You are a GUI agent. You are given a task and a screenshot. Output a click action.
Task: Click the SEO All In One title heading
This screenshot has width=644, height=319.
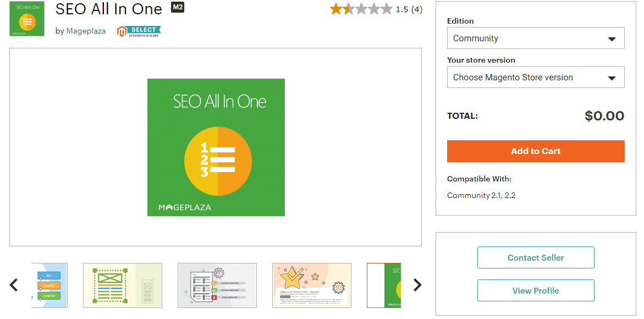click(109, 9)
